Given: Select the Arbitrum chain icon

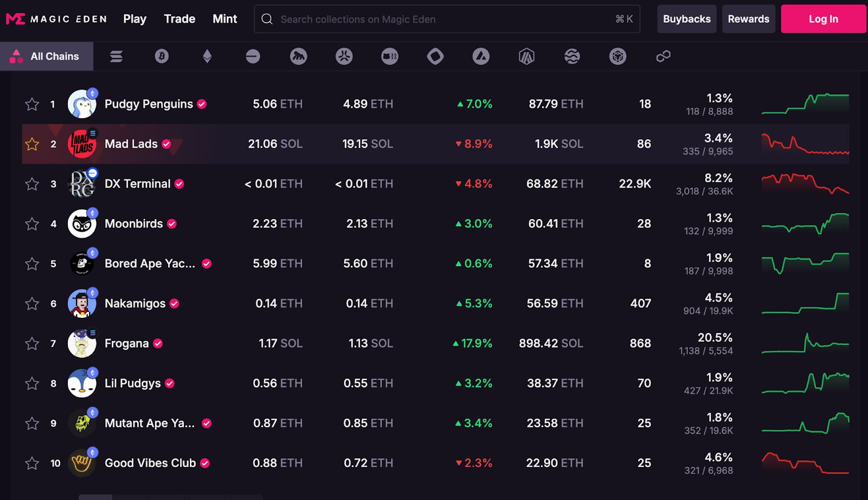Looking at the screenshot, I should (x=527, y=56).
